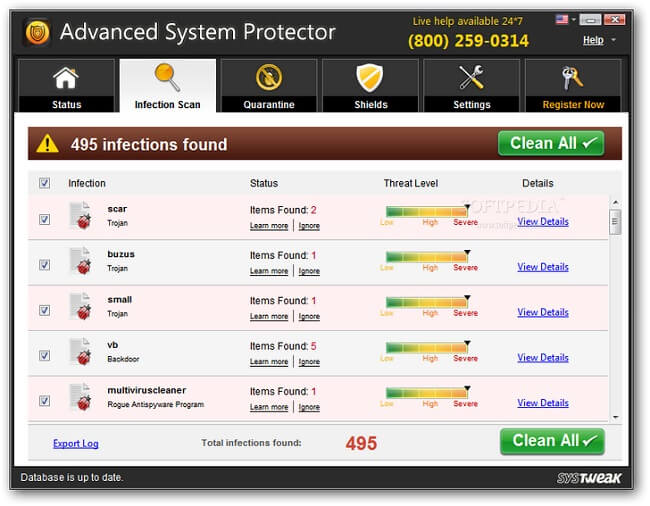Click Ignore for scar
The width and height of the screenshot is (650, 506).
(309, 226)
